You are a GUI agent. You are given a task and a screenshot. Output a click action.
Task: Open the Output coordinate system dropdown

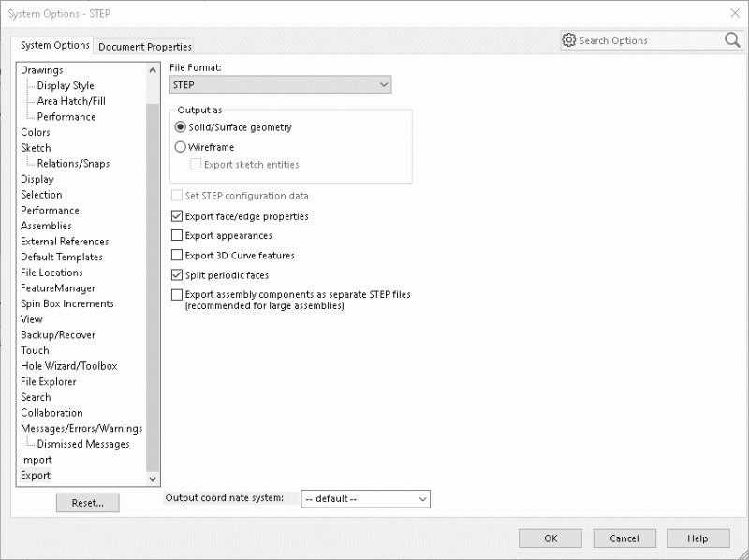point(421,499)
